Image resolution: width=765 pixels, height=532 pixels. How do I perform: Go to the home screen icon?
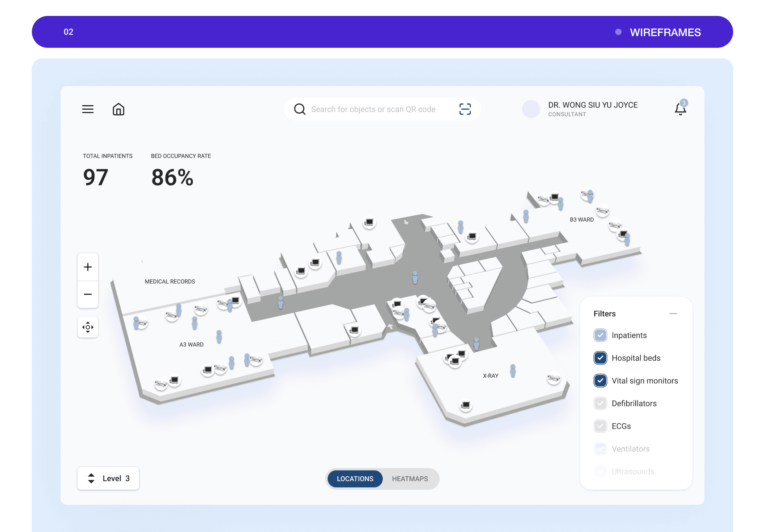[118, 109]
